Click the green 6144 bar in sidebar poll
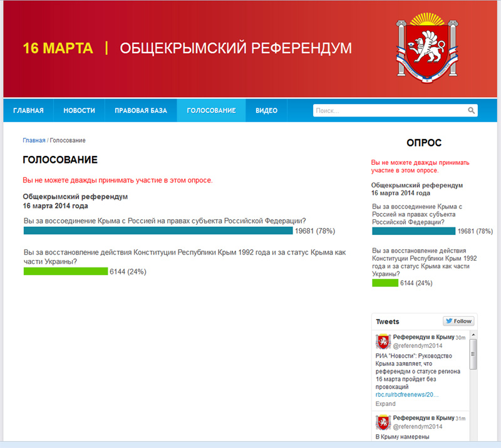The height and width of the screenshot is (448, 501). (385, 283)
